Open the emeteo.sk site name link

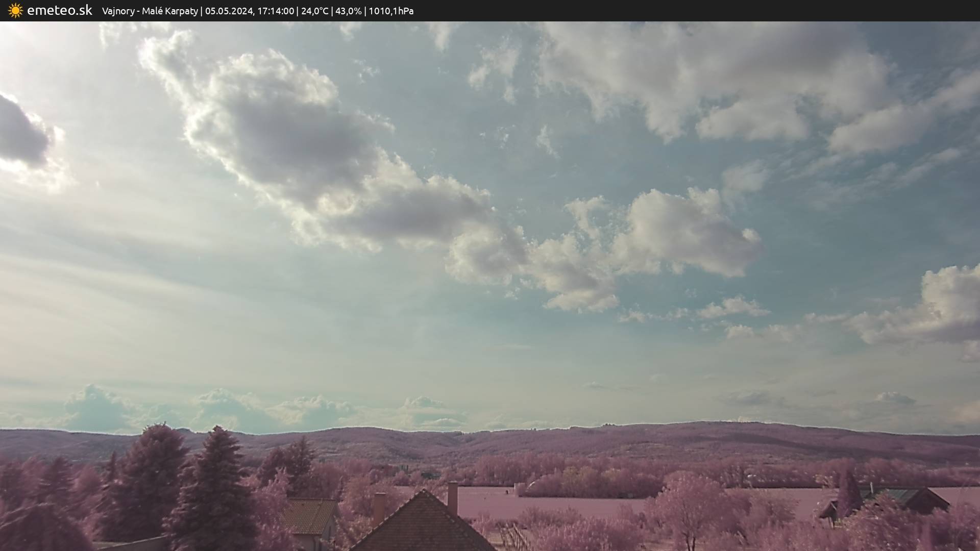(x=60, y=11)
